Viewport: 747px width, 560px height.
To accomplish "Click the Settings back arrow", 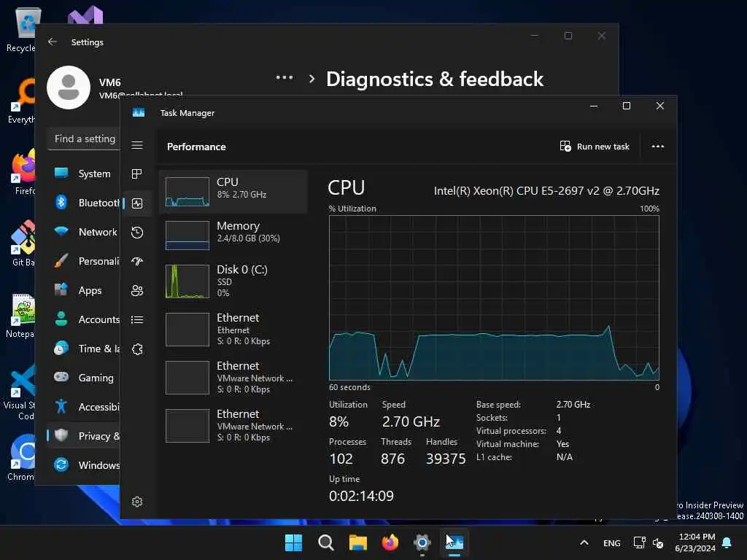I will 53,42.
